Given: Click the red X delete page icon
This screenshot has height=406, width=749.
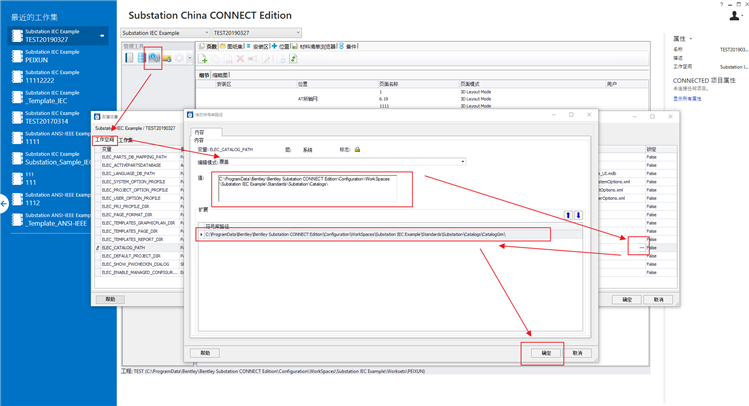Looking at the screenshot, I should (240, 59).
